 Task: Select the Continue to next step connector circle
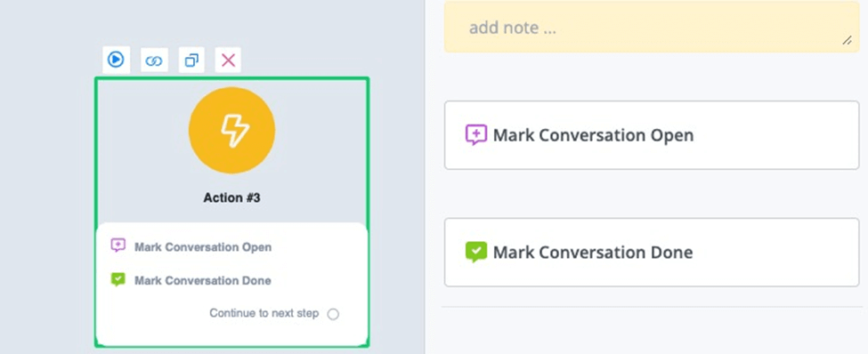[333, 314]
